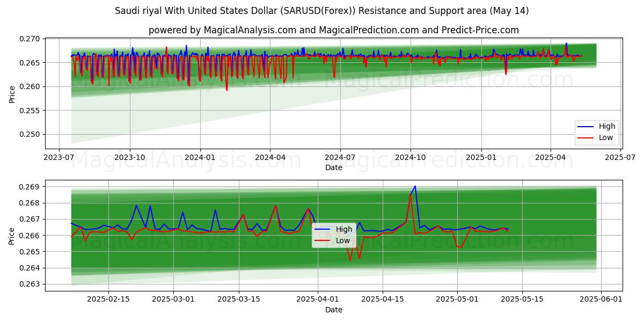
Task: Click the 0.267 tick on bottom chart
Action: [30, 219]
